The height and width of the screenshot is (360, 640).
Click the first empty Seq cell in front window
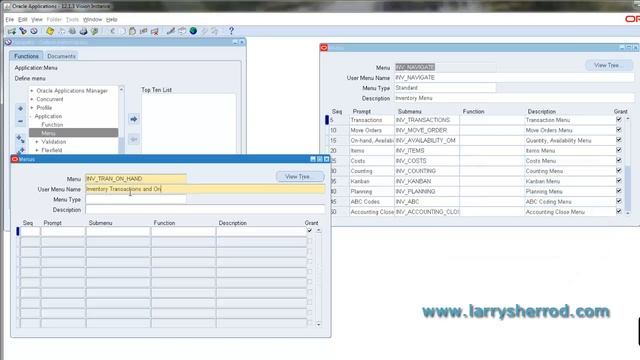click(x=30, y=231)
